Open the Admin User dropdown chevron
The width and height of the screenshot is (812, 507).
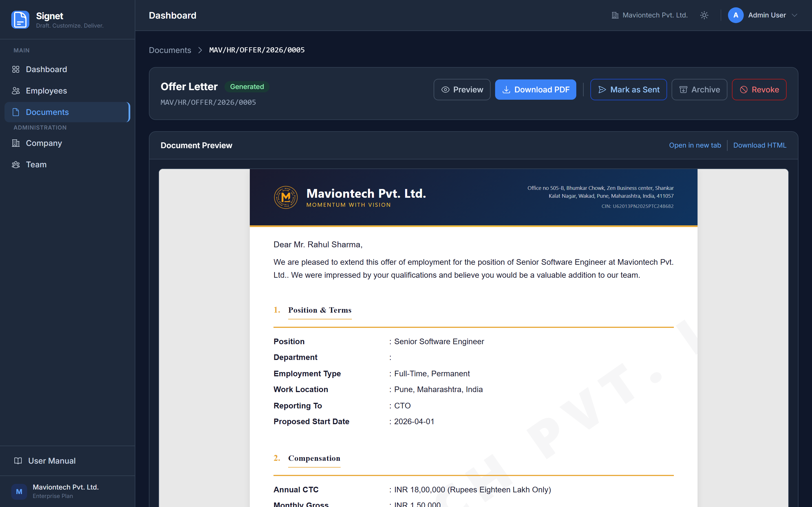pos(794,15)
